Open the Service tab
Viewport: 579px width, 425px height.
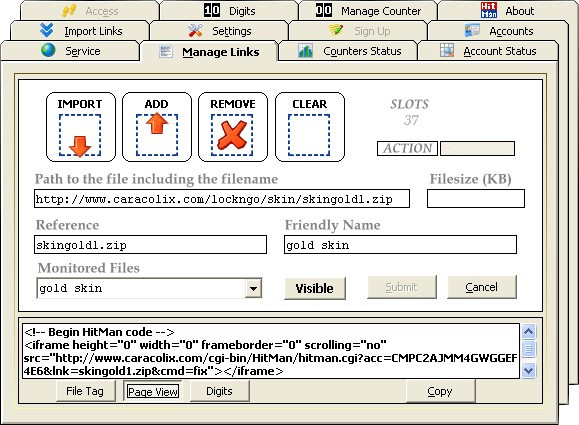(70, 51)
